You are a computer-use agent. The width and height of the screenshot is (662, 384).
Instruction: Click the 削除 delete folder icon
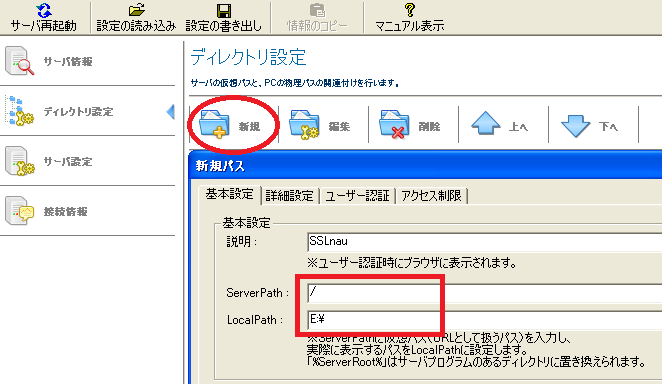(x=394, y=124)
